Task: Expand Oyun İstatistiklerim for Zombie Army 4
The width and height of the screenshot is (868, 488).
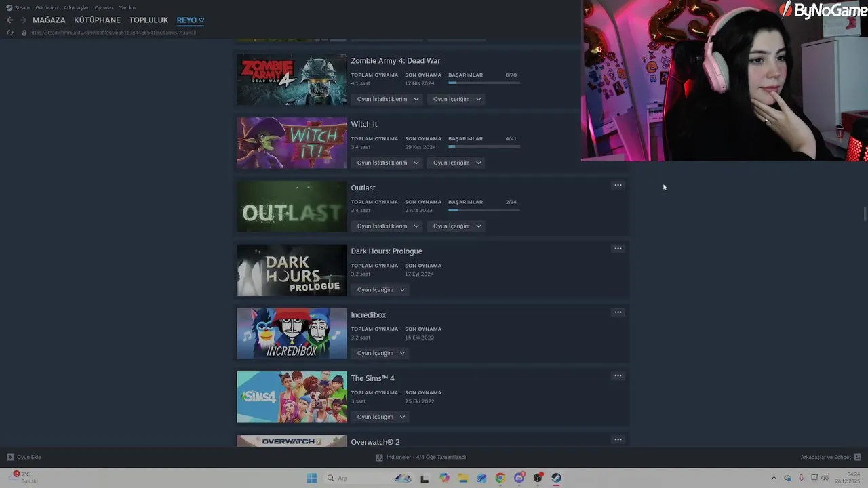Action: [388, 99]
